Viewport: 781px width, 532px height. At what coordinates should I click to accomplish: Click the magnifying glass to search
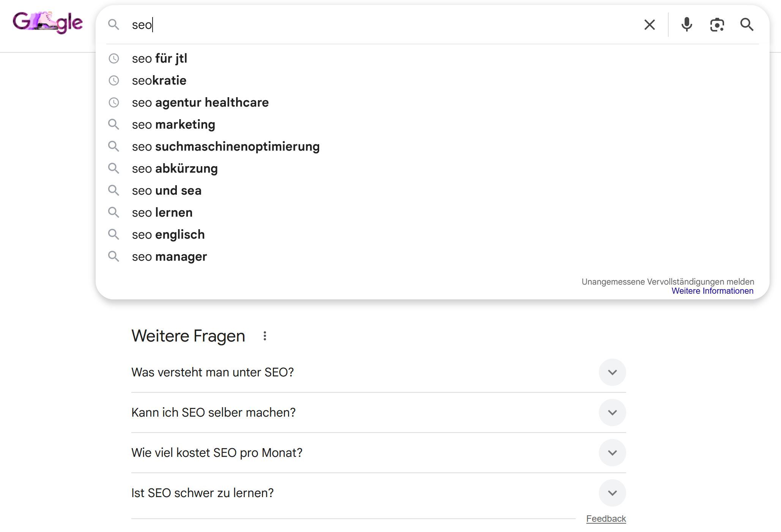point(747,25)
